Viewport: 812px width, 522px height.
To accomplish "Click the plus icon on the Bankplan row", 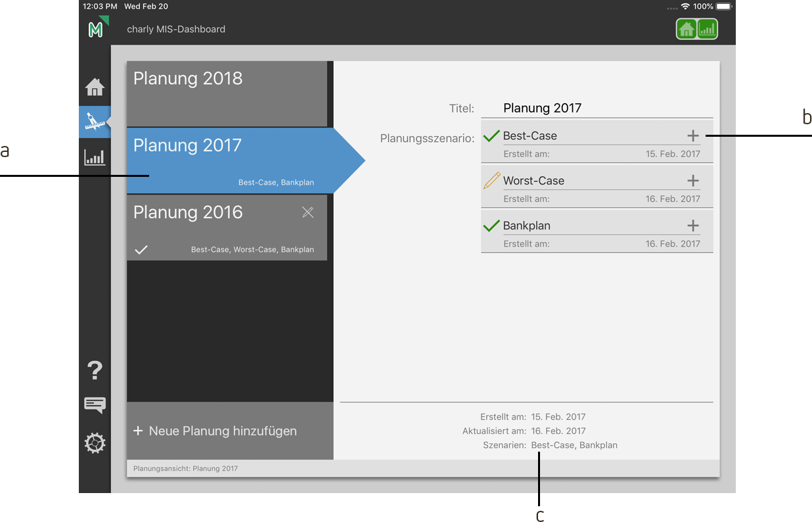I will coord(693,225).
